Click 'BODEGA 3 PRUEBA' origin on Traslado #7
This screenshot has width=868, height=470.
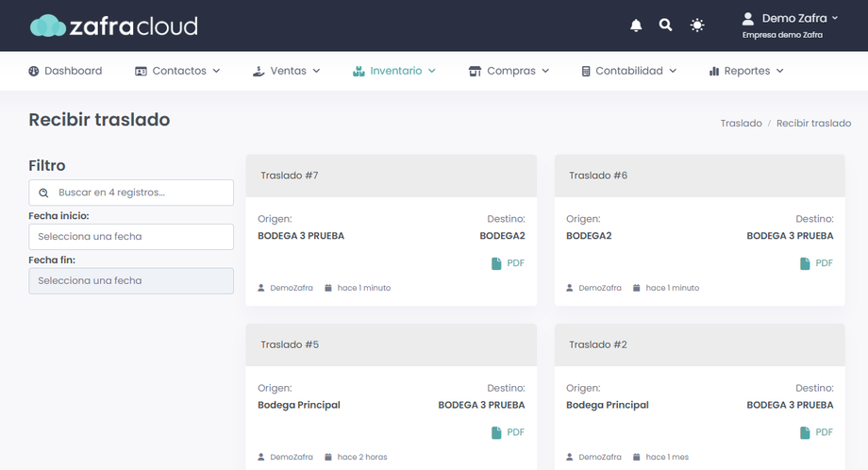(x=301, y=236)
